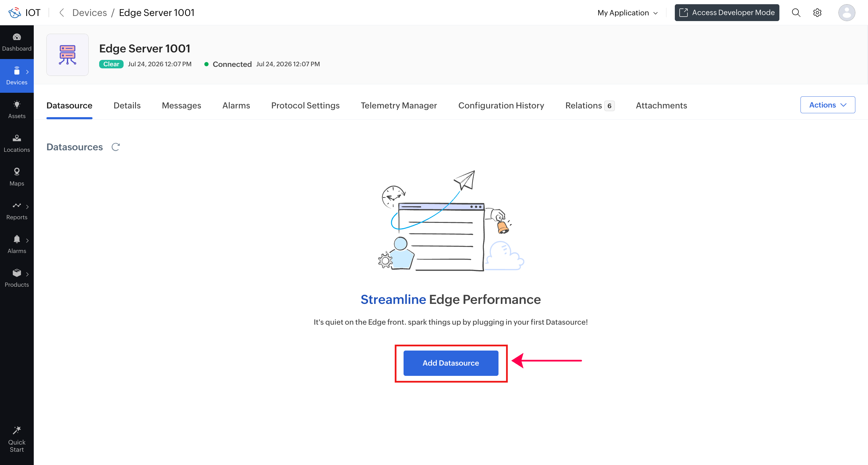The width and height of the screenshot is (868, 465).
Task: Expand the Reports sidebar submenu
Action: [x=27, y=207]
